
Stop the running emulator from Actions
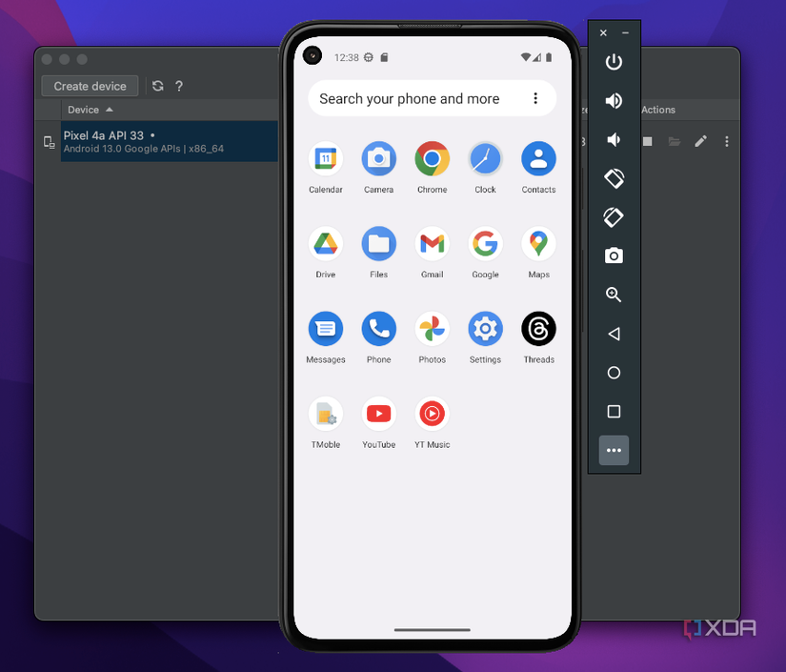(x=650, y=140)
